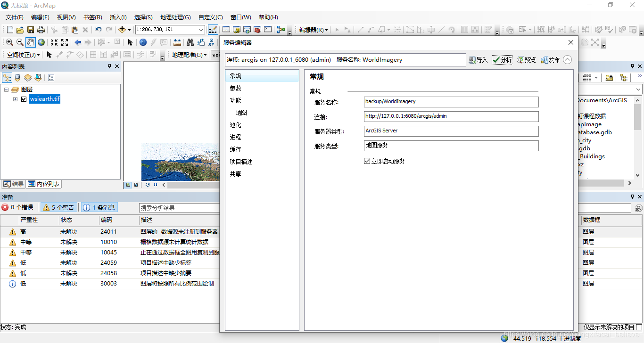Switch contents to List By Selection
Screen dimensions: 644x343
pos(38,78)
